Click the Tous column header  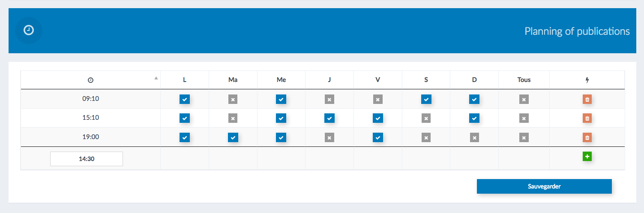click(x=524, y=80)
